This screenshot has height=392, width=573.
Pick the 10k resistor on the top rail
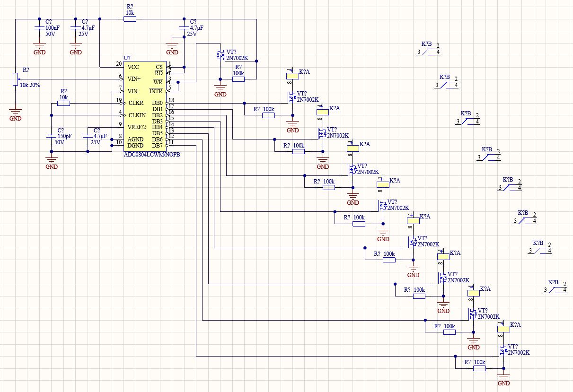[130, 19]
